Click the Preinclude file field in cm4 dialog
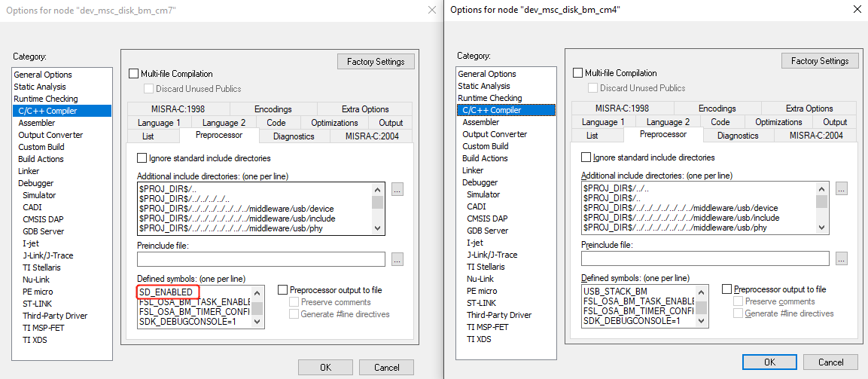The width and height of the screenshot is (868, 379). pos(705,258)
